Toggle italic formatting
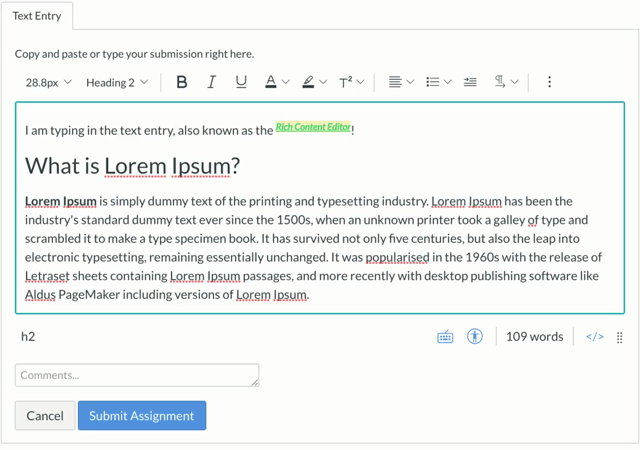 coord(211,82)
